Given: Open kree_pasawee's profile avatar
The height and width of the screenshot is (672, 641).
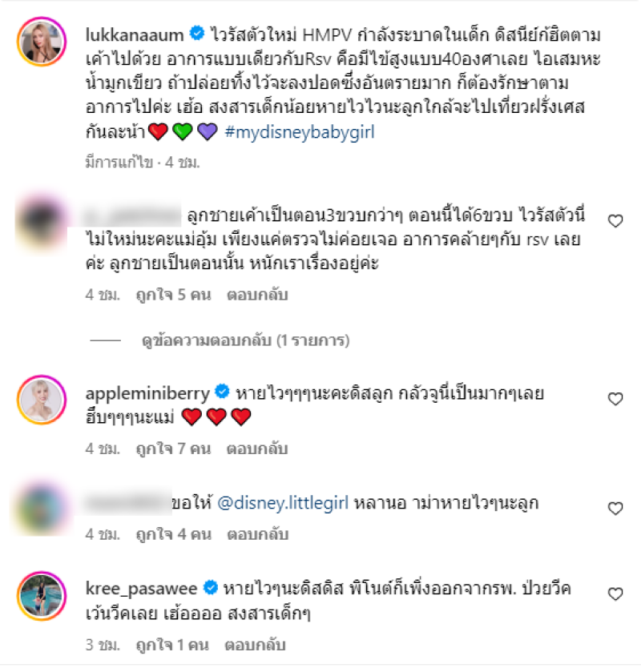Looking at the screenshot, I should [42, 596].
